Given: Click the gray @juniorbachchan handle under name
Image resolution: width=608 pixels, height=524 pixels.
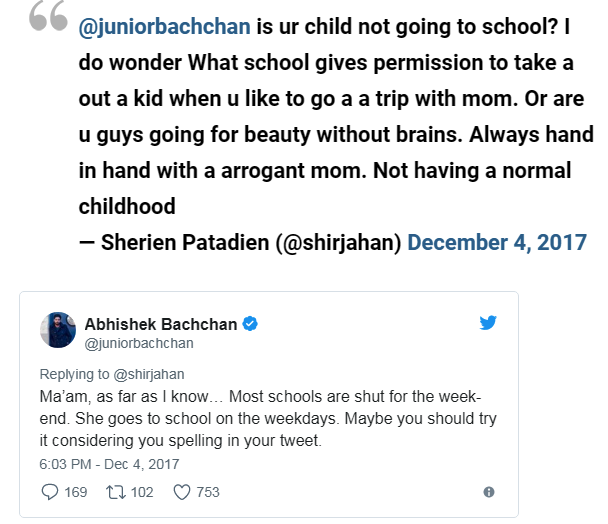Looking at the screenshot, I should 139,344.
